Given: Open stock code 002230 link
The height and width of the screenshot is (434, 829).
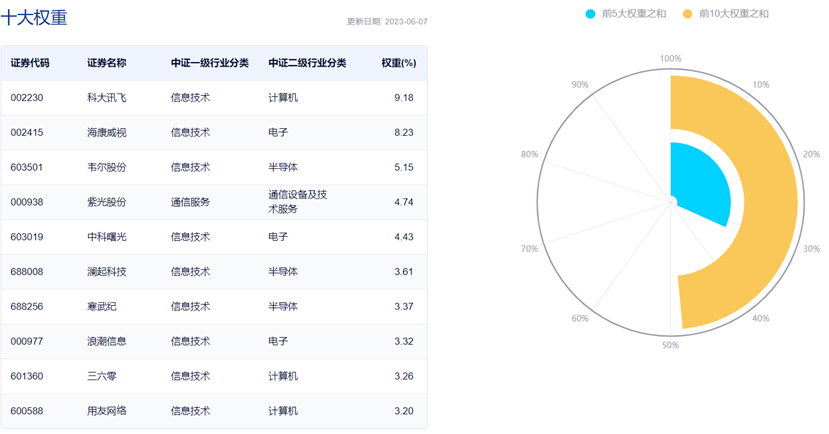Looking at the screenshot, I should coord(26,98).
